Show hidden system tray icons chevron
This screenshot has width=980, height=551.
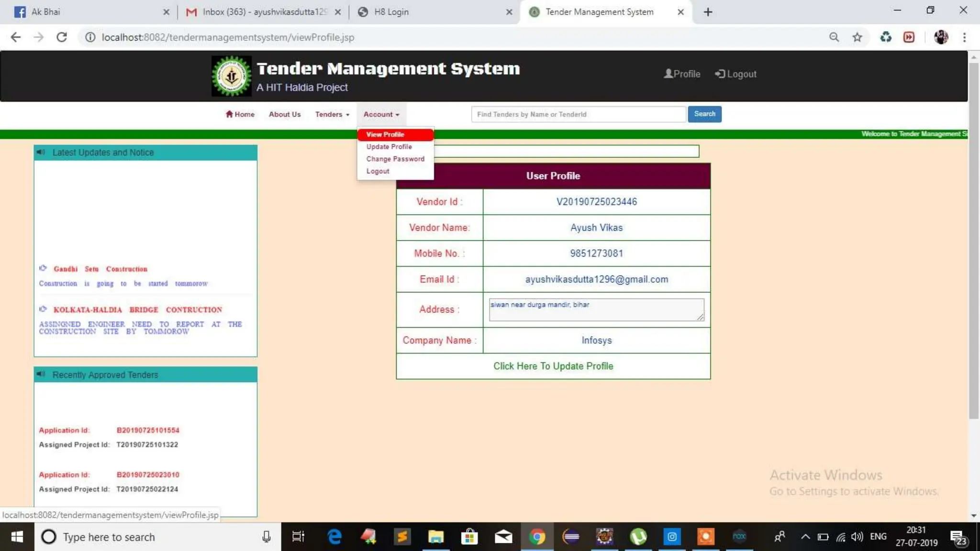click(805, 537)
